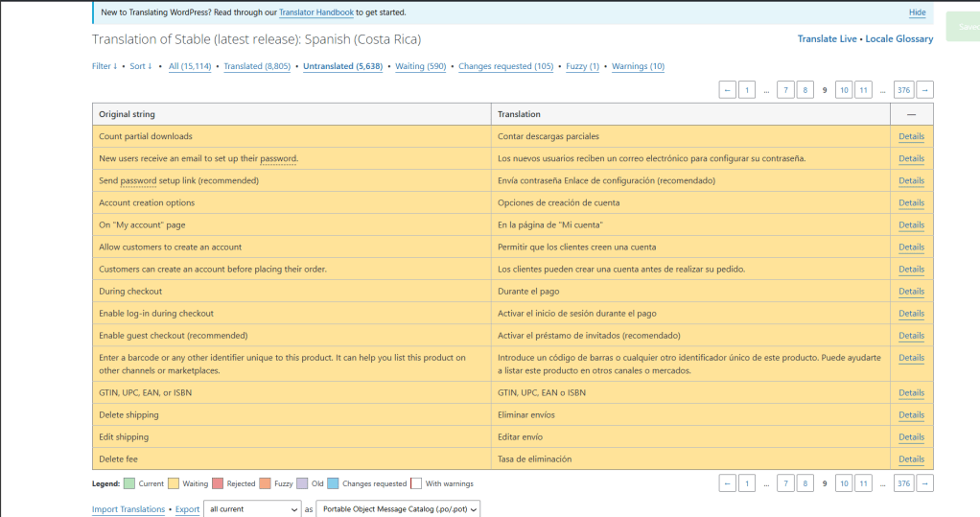This screenshot has width=980, height=517.
Task: Open Locale Glossary link
Action: point(898,38)
